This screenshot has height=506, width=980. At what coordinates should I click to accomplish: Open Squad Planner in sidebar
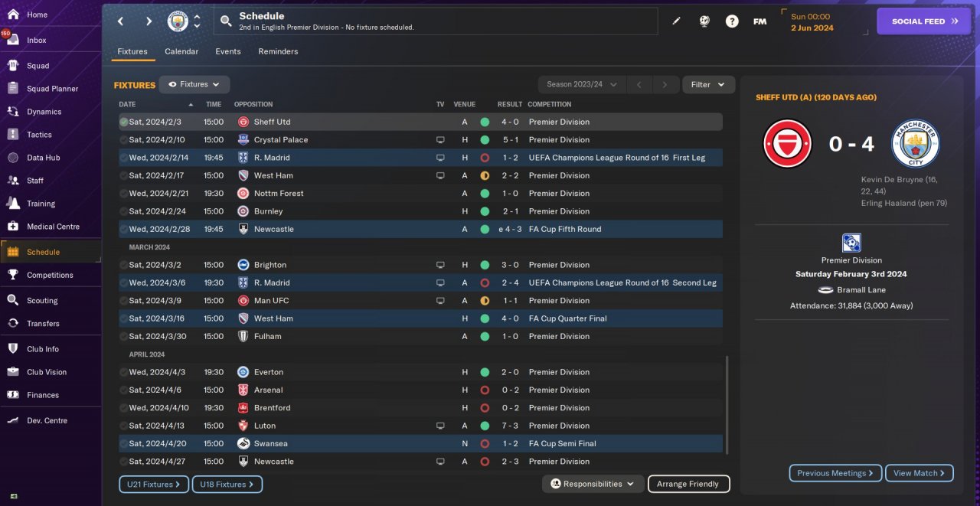[52, 89]
